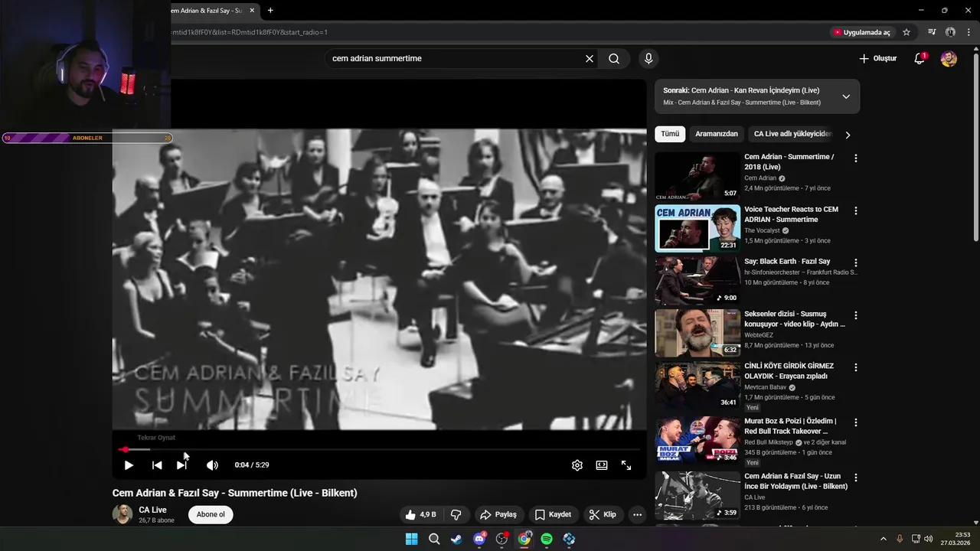
Task: Open The Vocalyst channel name
Action: [762, 230]
